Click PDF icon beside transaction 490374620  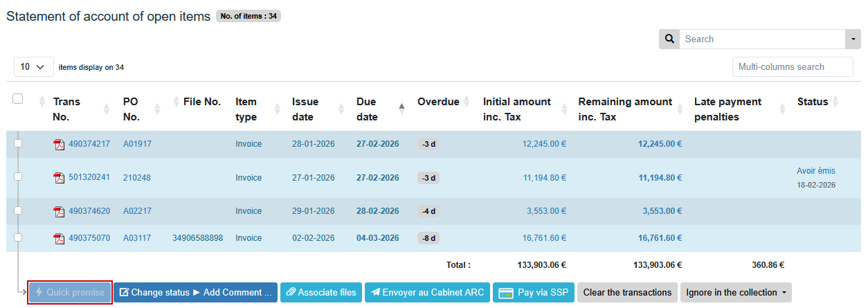tap(59, 211)
